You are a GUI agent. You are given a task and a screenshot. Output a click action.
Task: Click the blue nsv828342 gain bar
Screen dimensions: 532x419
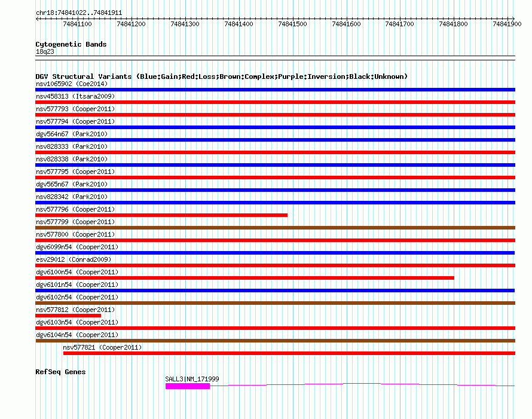tap(275, 203)
